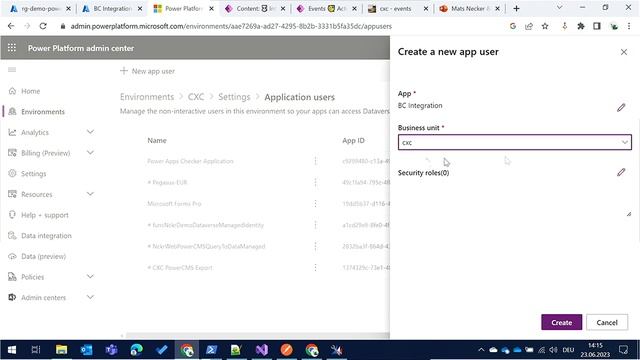Open browser extensions puzzle icon
640x360 pixels.
[x=580, y=26]
